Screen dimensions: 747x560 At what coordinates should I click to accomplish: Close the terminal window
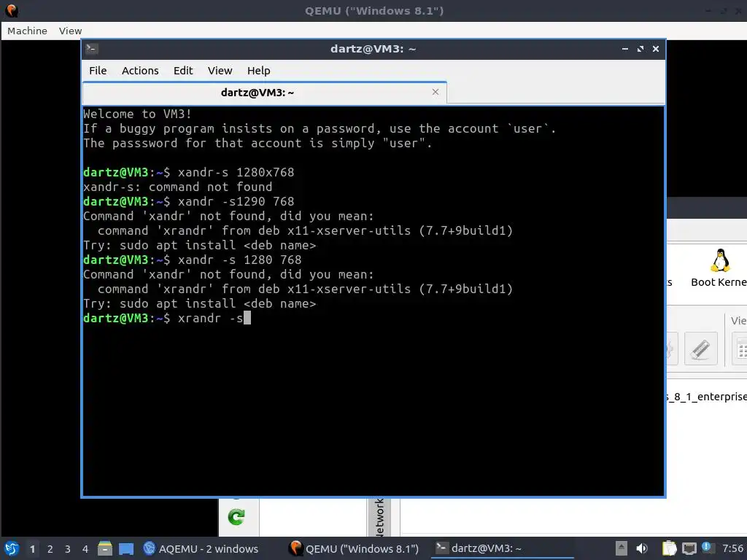[x=656, y=49]
